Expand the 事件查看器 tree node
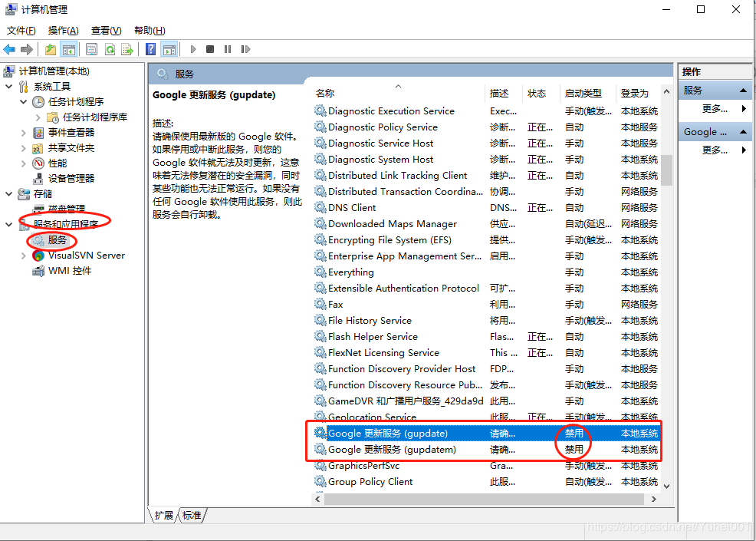756x541 pixels. point(23,133)
